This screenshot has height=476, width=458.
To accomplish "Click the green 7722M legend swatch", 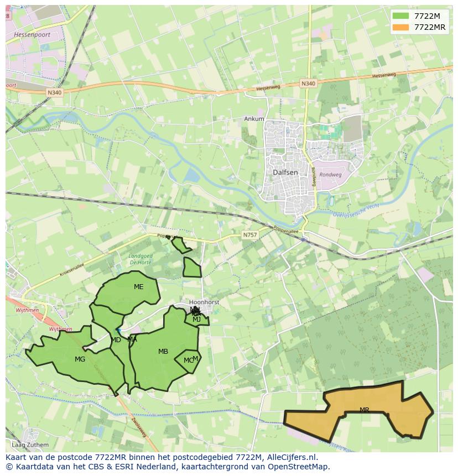I will pos(400,16).
